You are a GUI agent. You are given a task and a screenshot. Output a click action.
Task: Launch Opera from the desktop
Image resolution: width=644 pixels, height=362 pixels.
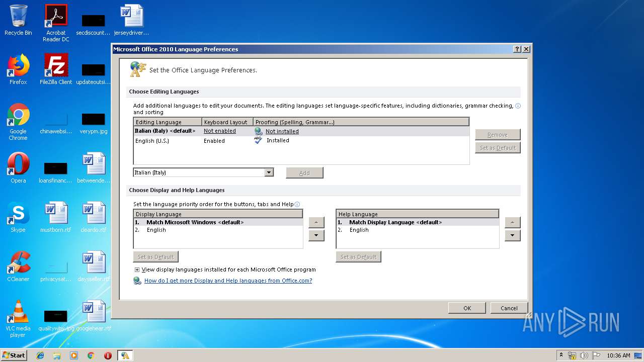coord(18,168)
